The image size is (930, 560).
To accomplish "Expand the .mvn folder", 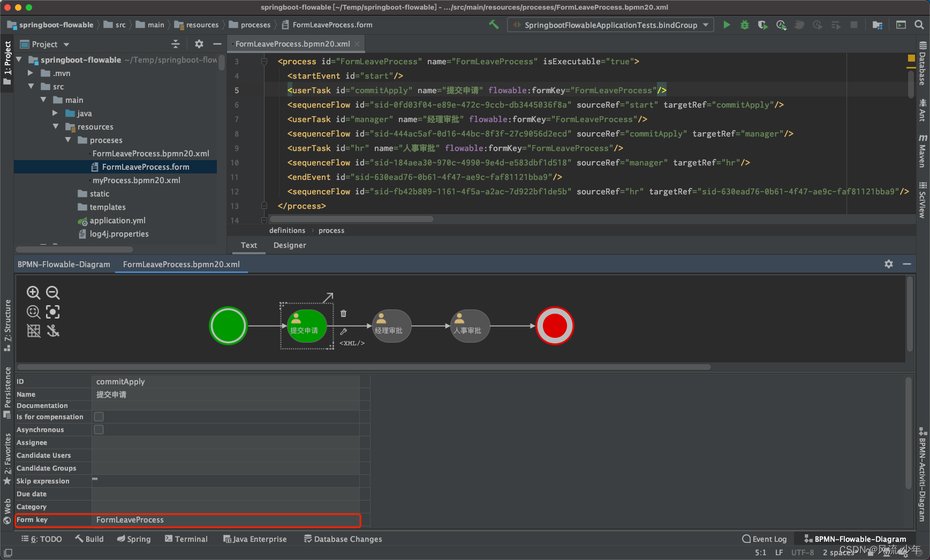I will tap(31, 73).
